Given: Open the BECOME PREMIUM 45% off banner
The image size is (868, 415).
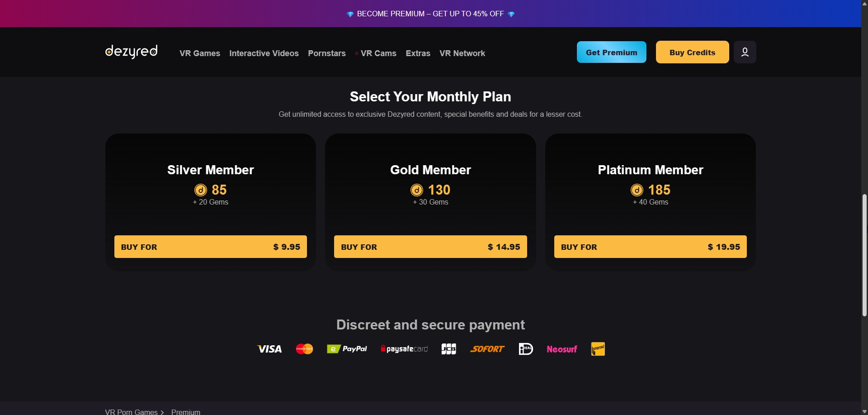Looking at the screenshot, I should click(x=430, y=14).
